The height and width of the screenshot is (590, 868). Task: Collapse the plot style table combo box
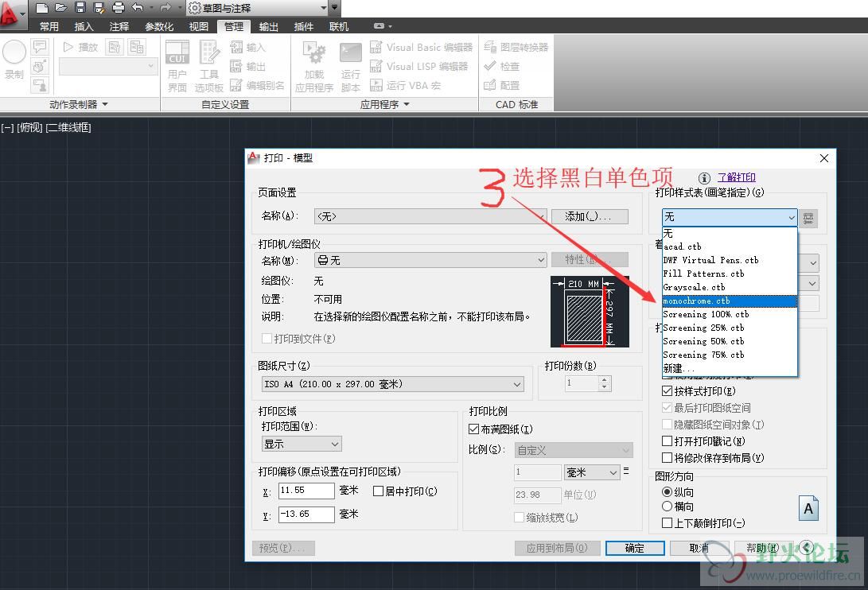click(x=791, y=218)
